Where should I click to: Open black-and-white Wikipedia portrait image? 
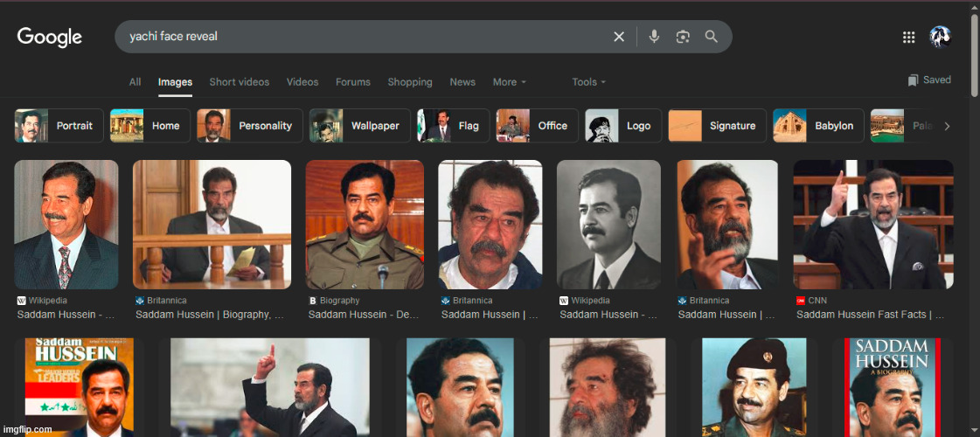coord(608,225)
